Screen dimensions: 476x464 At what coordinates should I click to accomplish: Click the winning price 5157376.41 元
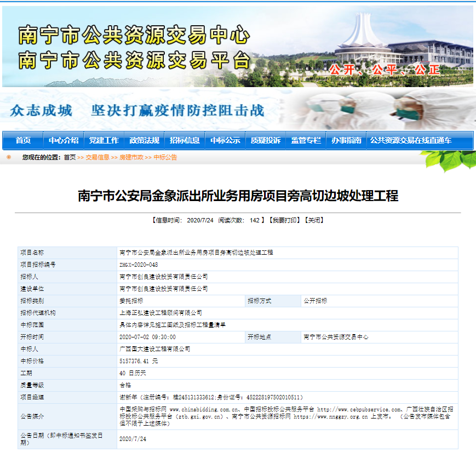pyautogui.click(x=139, y=361)
